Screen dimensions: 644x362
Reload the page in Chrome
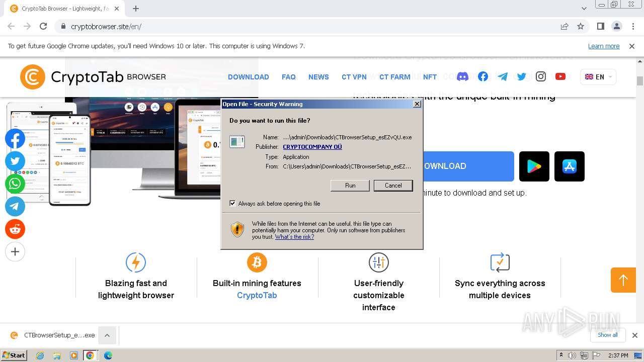pos(43,26)
